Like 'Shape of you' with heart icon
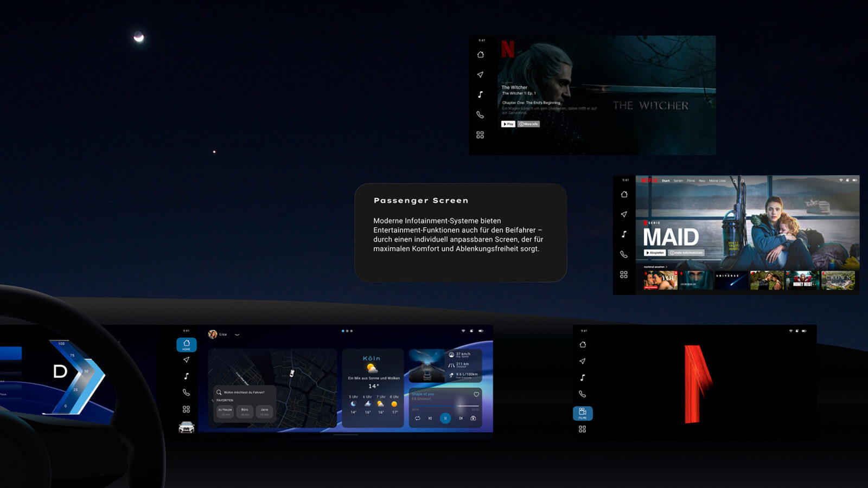 point(476,394)
